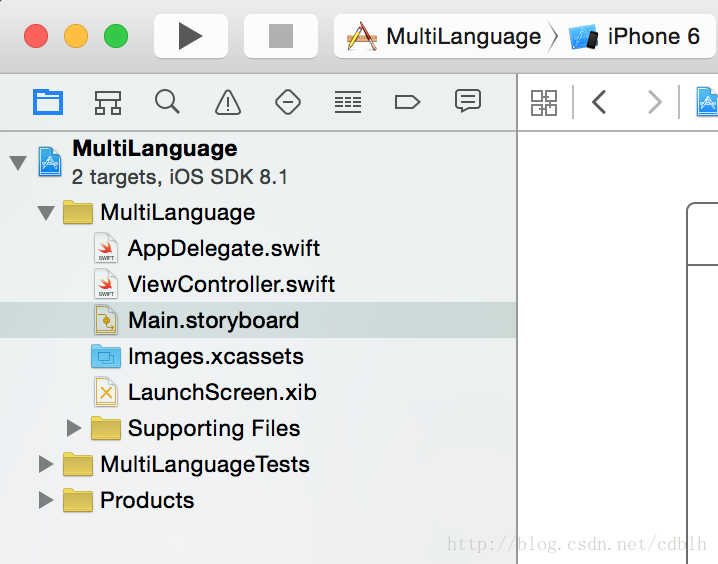Screen dimensions: 718x564
Task: Click the Images.xcassets folder icon
Action: point(106,356)
